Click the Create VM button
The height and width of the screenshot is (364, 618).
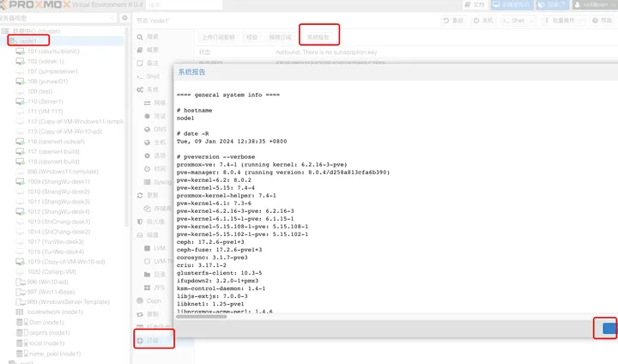pyautogui.click(x=512, y=5)
